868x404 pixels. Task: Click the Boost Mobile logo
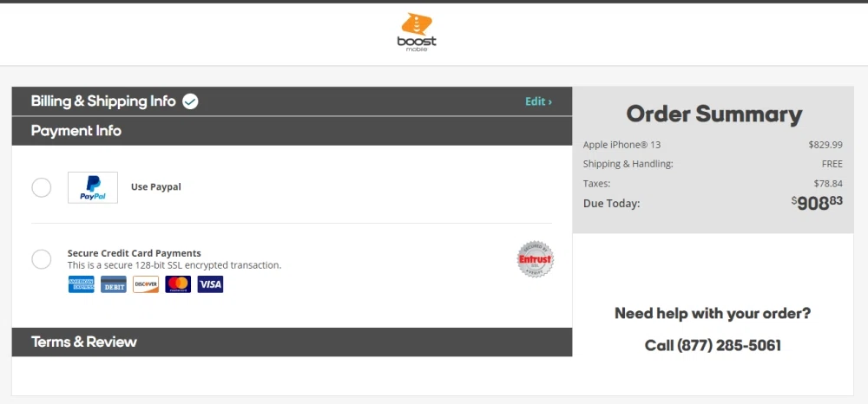(x=417, y=32)
